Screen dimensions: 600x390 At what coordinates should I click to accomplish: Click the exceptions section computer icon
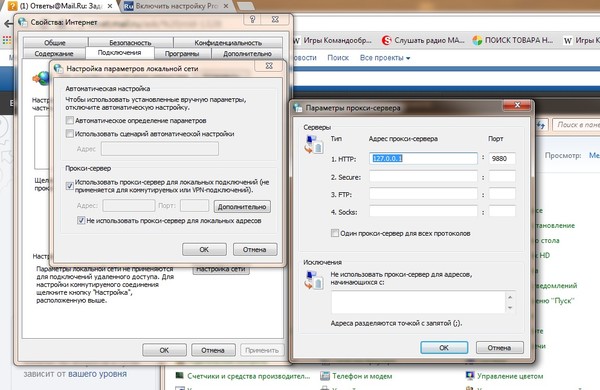(313, 280)
